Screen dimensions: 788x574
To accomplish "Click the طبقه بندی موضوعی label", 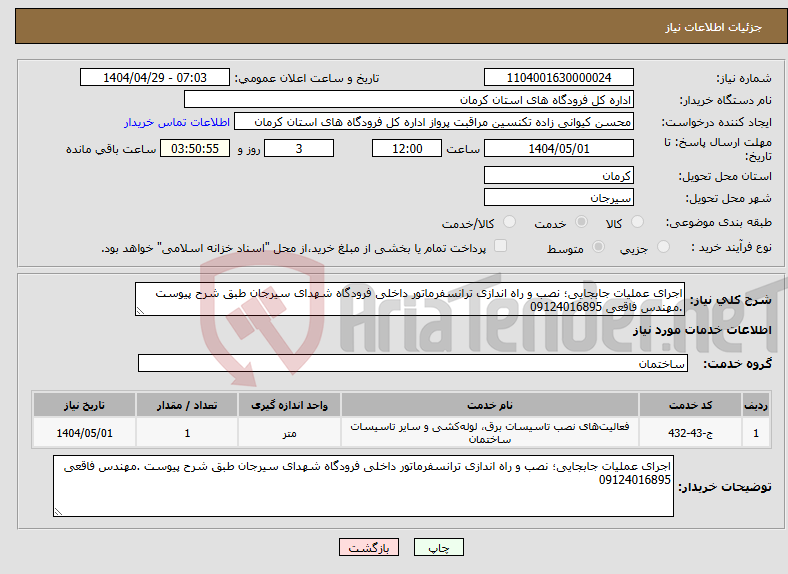I will point(719,222).
